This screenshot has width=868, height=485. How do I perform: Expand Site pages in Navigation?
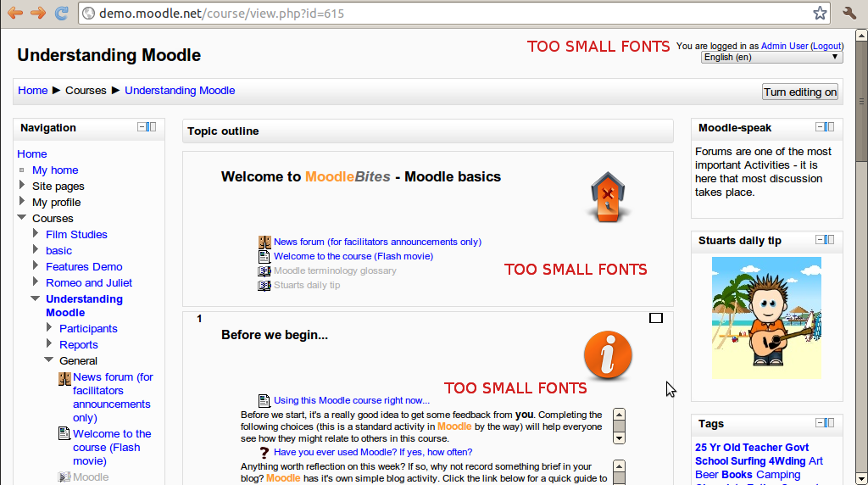[22, 184]
